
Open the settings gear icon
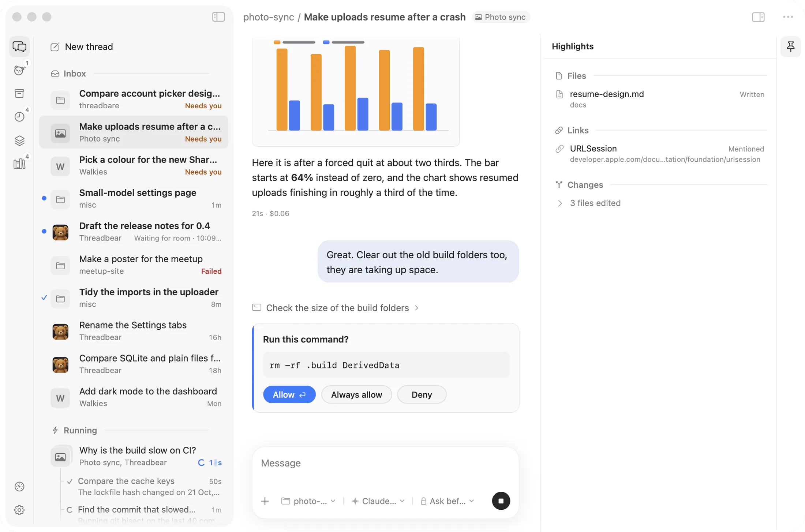pos(19,510)
